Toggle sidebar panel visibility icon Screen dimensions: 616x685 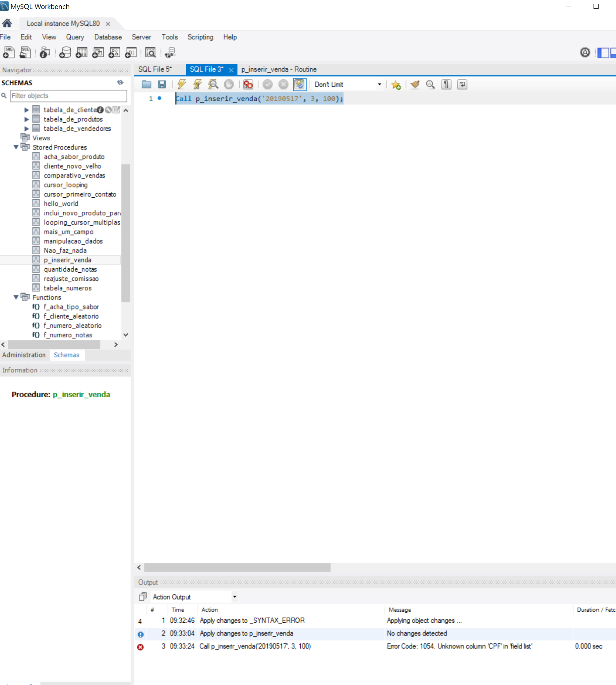603,53
